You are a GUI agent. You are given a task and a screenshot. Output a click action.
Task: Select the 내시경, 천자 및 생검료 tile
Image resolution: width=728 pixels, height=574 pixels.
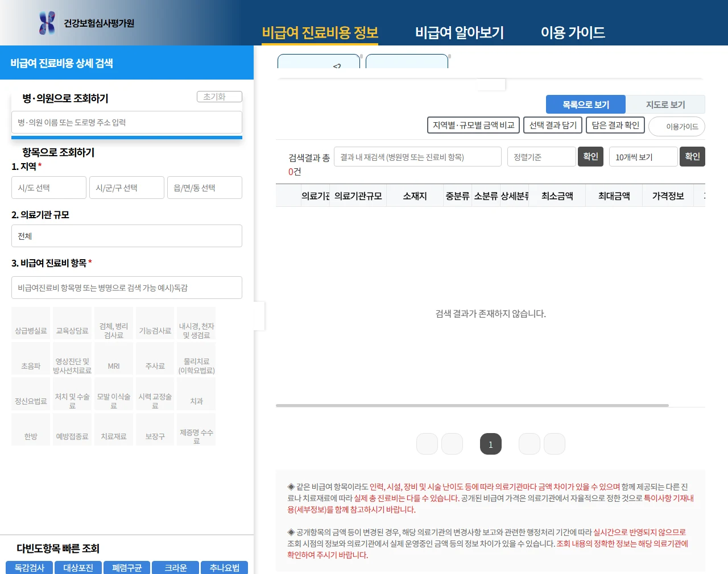196,323
